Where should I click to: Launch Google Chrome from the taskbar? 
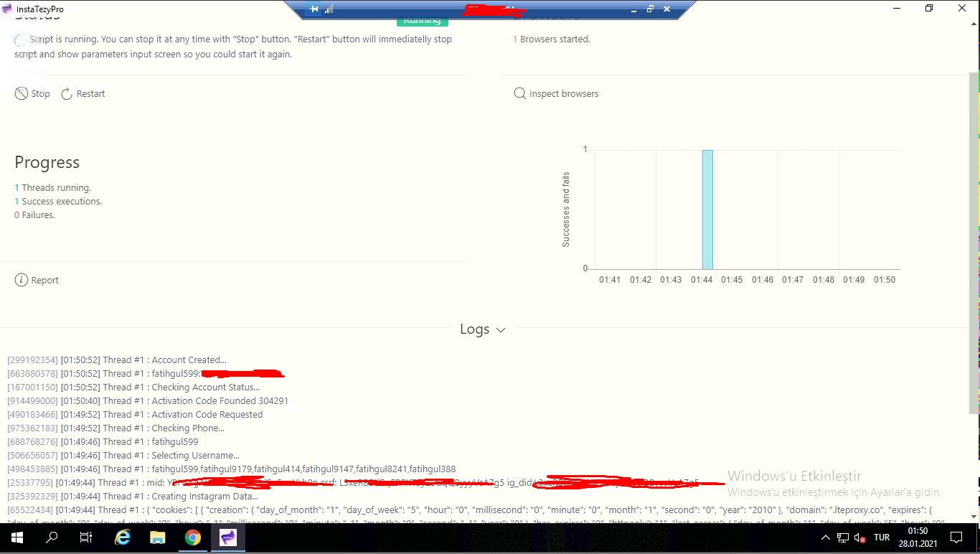click(x=193, y=537)
